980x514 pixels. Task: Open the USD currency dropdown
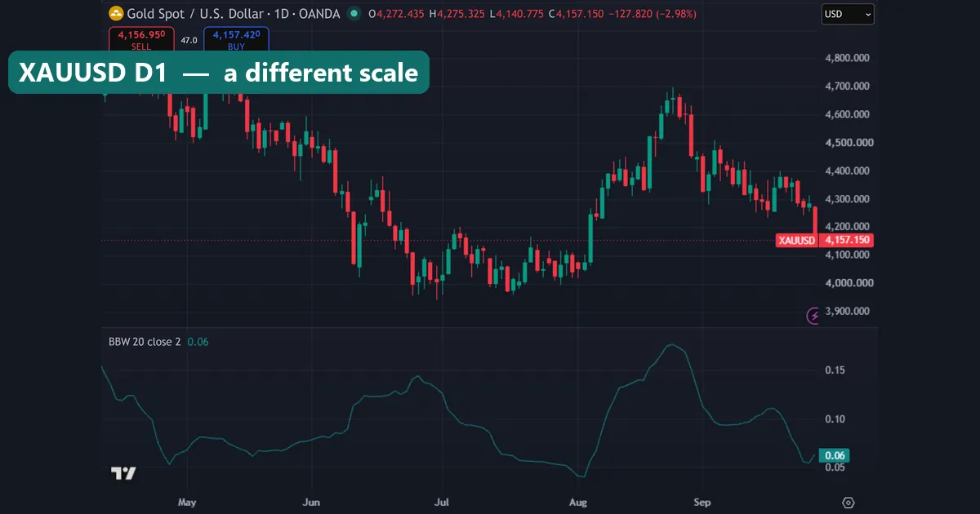pos(848,14)
